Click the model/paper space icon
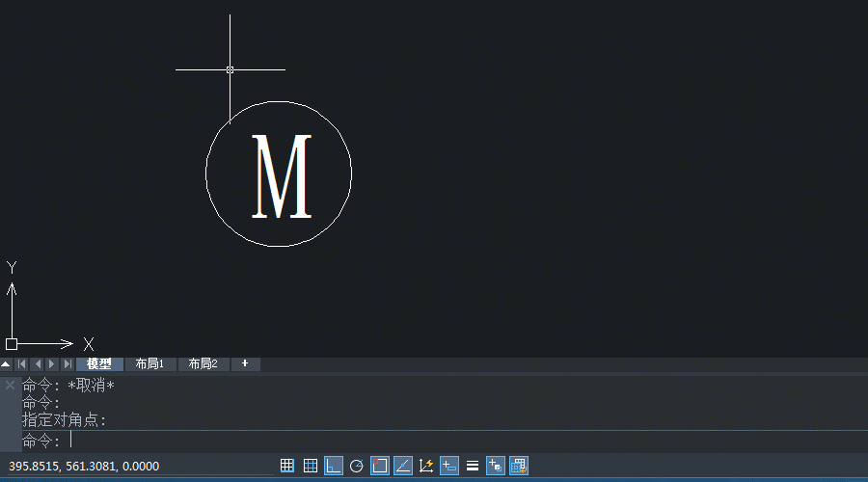Screen dimensions: 868x482 pyautogui.click(x=519, y=466)
